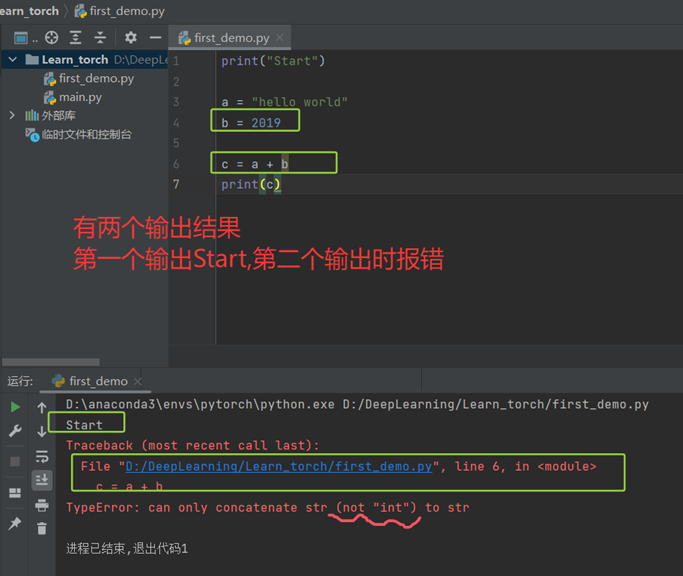683x576 pixels.
Task: Click the down stack trace arrow
Action: 42,431
